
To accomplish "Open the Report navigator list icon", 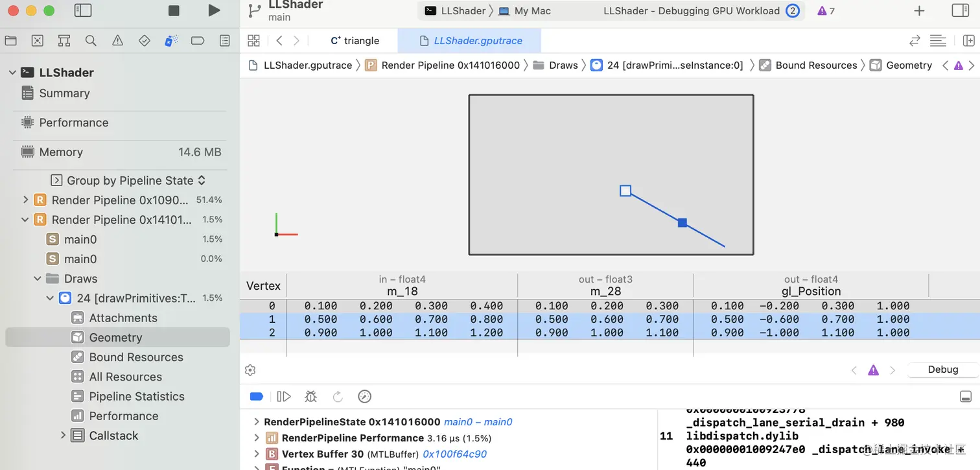I will (224, 40).
